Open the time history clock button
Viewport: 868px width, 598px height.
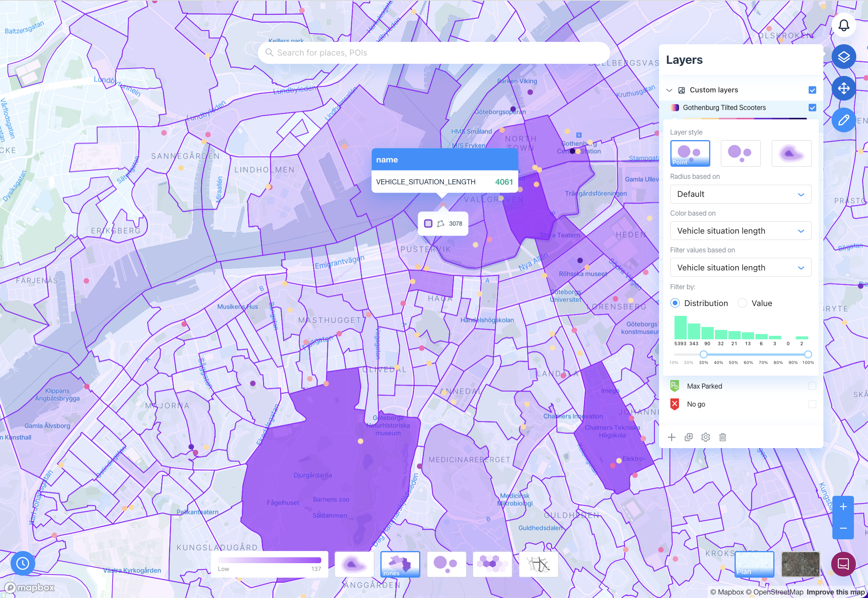23,563
